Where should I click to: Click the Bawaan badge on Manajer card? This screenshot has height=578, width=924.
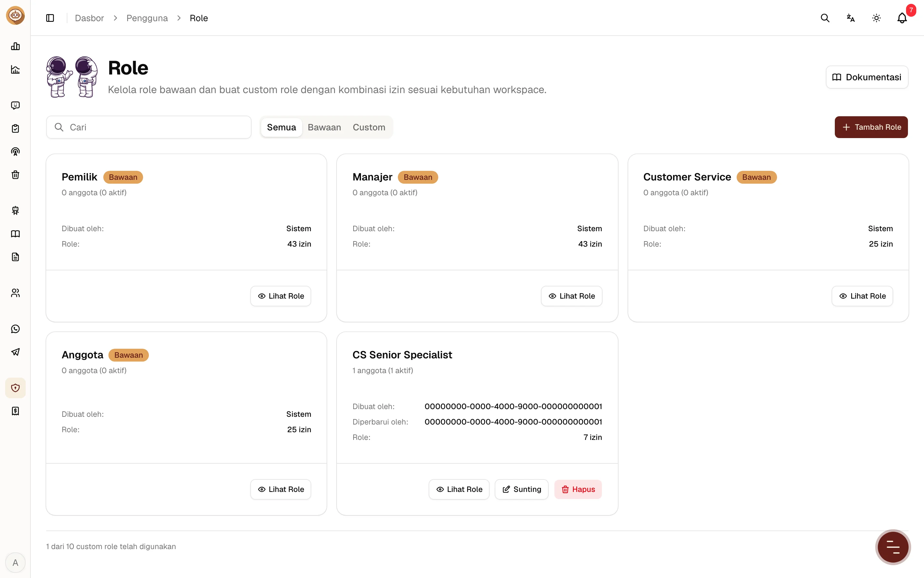coord(418,177)
